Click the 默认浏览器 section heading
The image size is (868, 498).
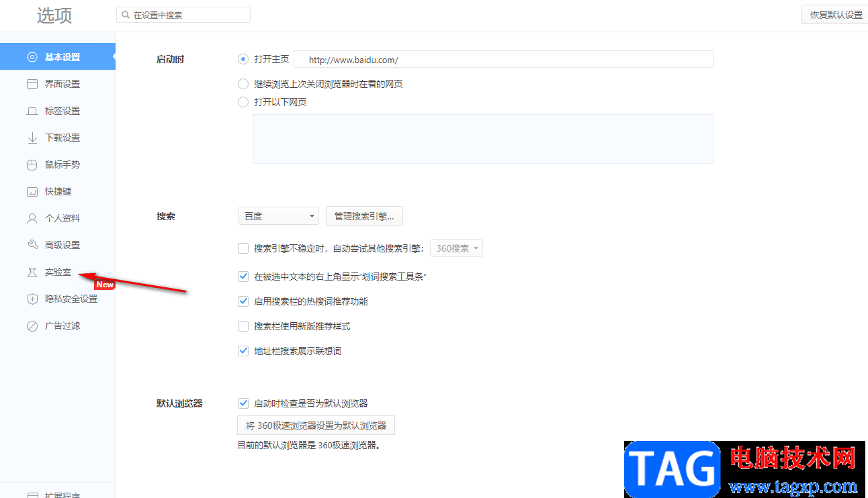(x=179, y=403)
